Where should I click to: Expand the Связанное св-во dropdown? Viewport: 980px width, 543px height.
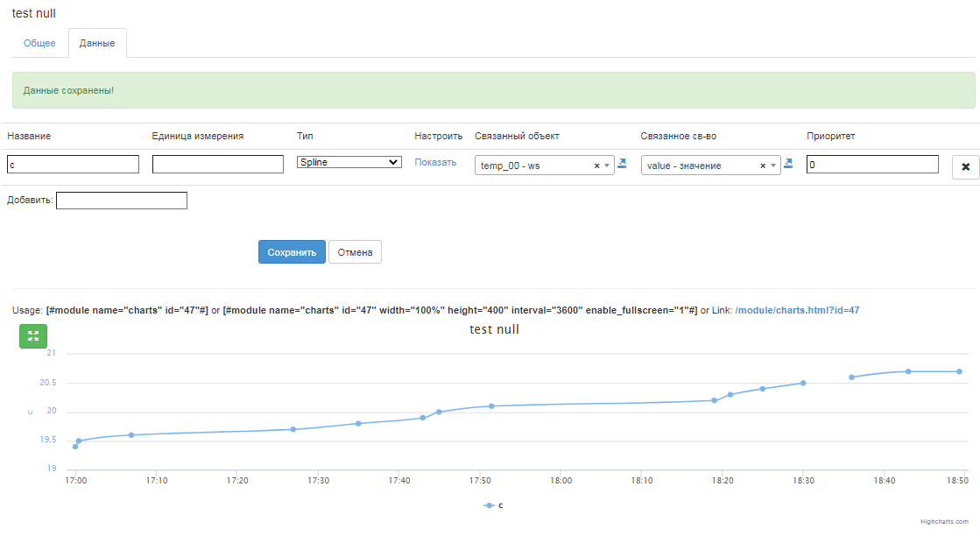click(x=773, y=166)
